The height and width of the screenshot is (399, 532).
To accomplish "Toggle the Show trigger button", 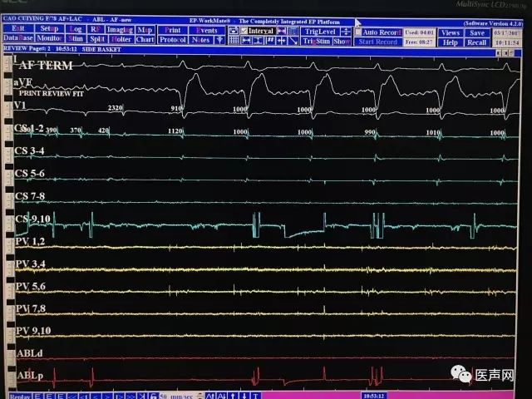I will coord(342,41).
